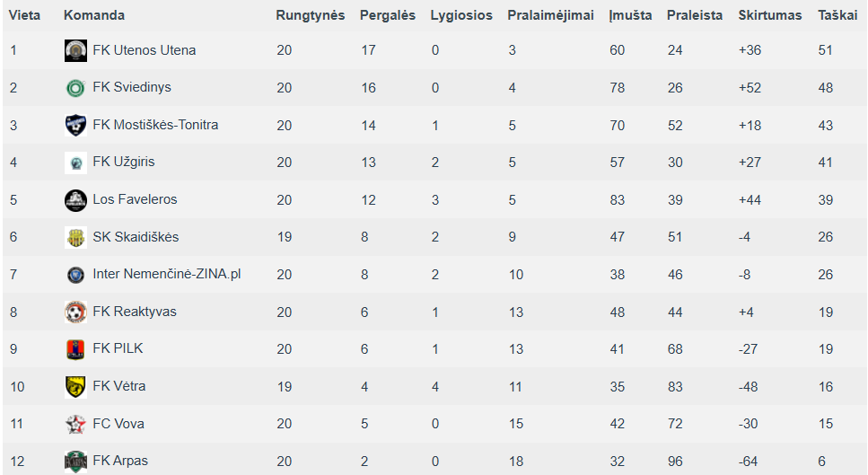Click the Taškai column header
The width and height of the screenshot is (868, 475).
point(837,15)
